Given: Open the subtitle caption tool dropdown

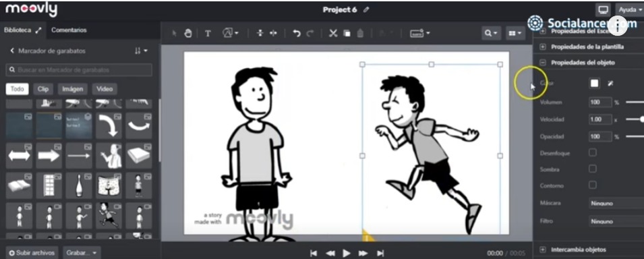Looking at the screenshot, I should coord(419,34).
